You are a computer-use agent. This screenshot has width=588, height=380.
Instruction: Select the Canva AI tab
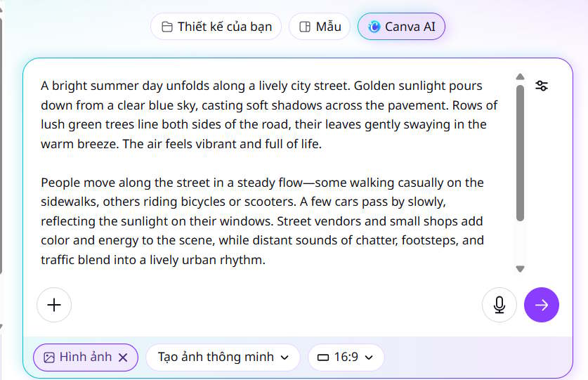click(x=401, y=27)
